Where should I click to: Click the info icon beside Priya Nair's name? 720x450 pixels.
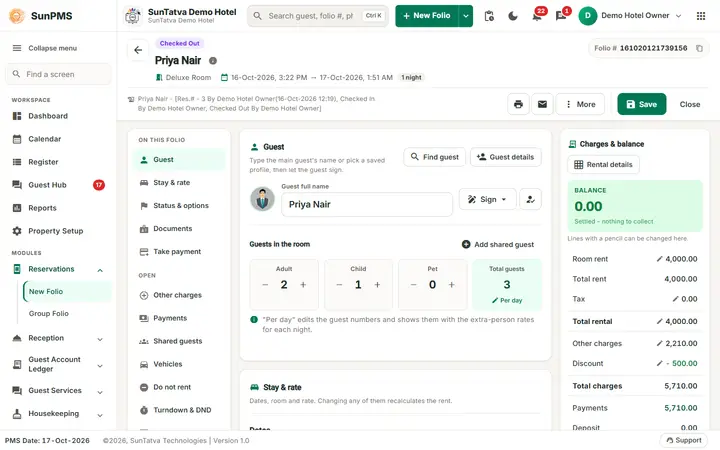(x=213, y=61)
